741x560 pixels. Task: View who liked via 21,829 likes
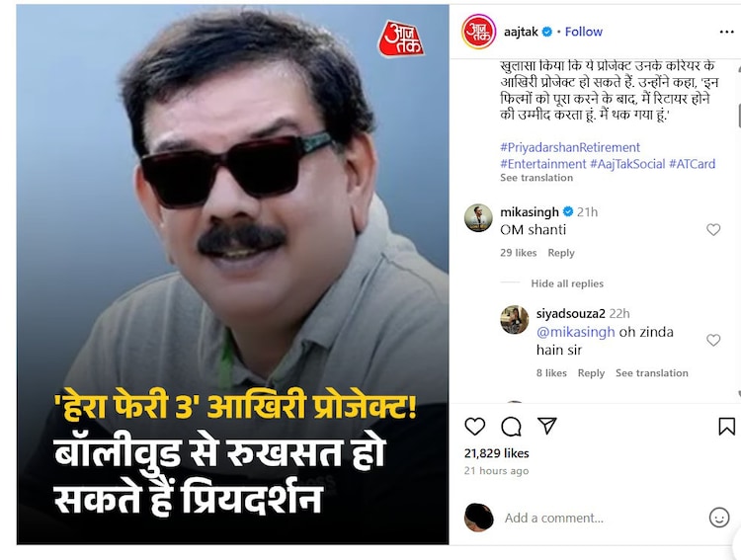point(496,453)
